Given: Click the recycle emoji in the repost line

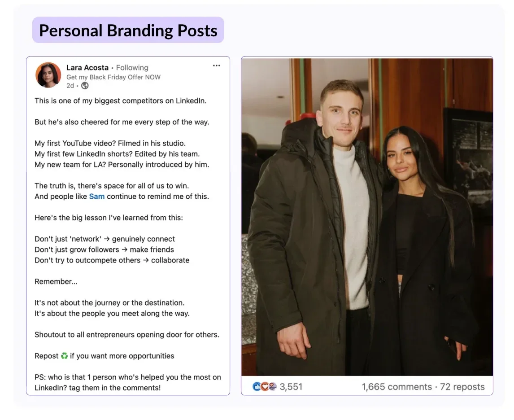Looking at the screenshot, I should 64,355.
